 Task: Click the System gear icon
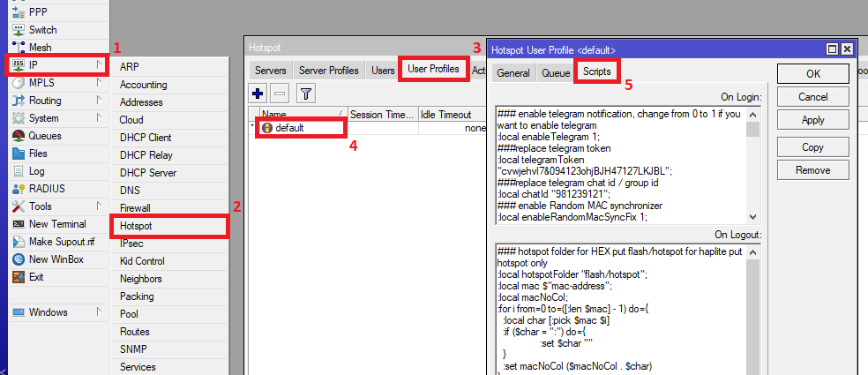coord(19,118)
